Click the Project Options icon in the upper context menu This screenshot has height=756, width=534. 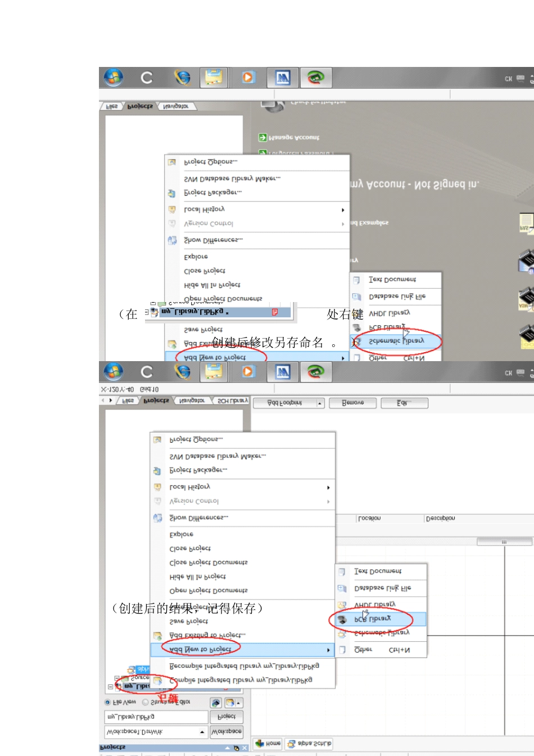172,162
